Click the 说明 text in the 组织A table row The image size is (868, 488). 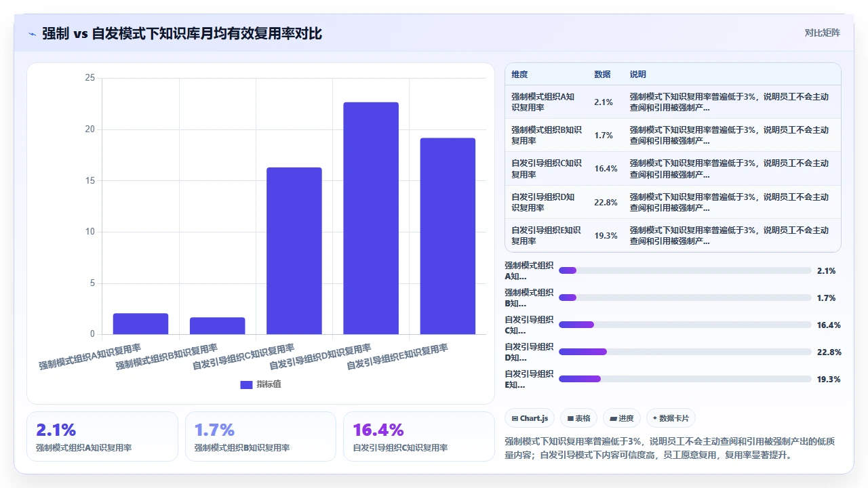tap(729, 102)
